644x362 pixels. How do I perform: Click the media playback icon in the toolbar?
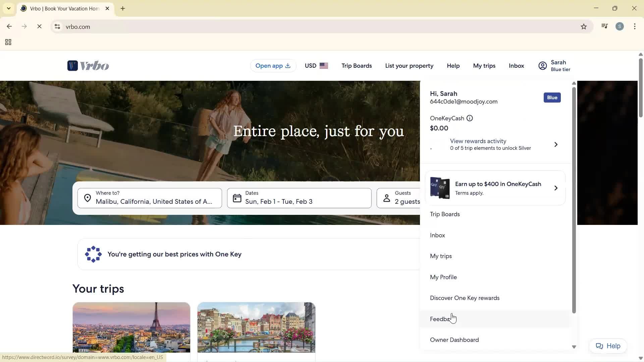pos(604,26)
